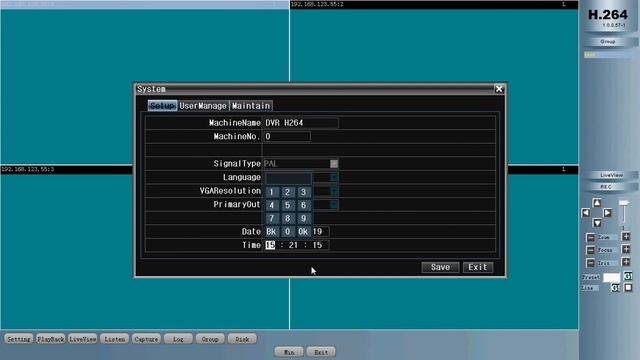Select the item in the Group list

click(x=610, y=55)
